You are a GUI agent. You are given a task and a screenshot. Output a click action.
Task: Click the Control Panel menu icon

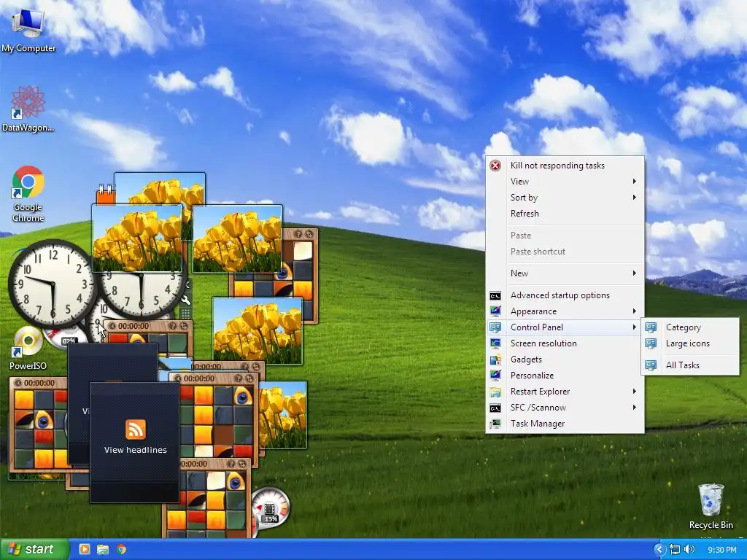495,327
